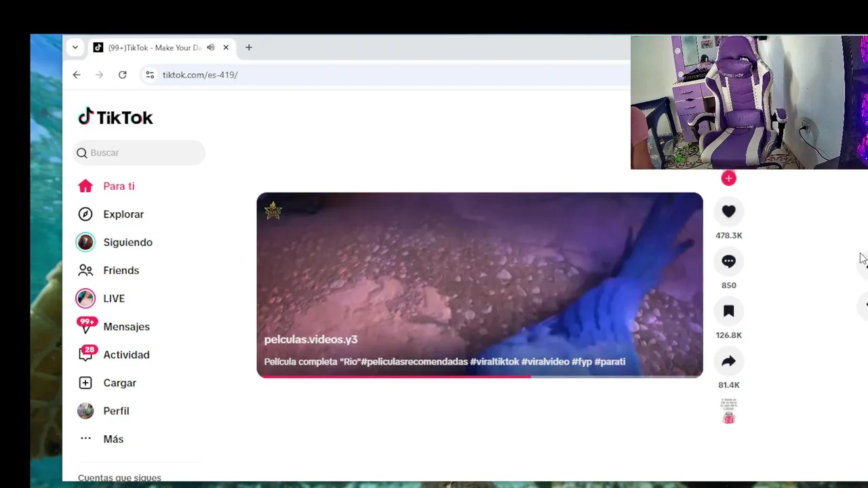Click the webcam overlay feed
Screen dimensions: 868x488
749,102
